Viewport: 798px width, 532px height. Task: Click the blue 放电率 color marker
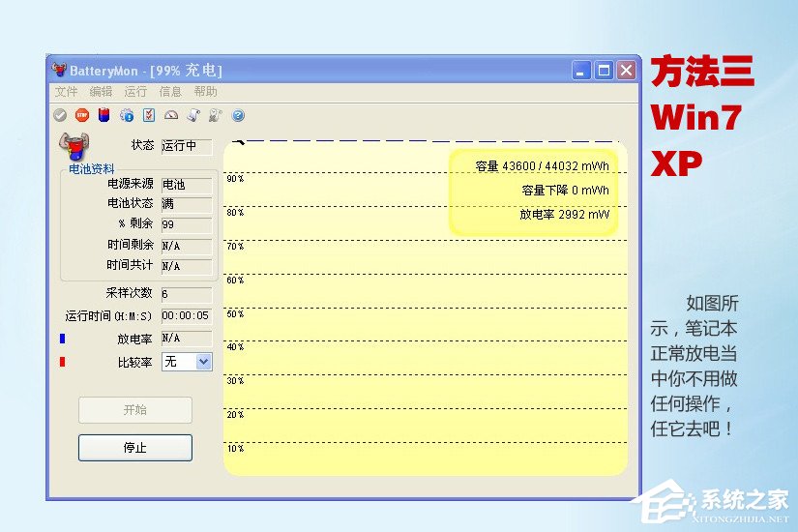click(63, 339)
